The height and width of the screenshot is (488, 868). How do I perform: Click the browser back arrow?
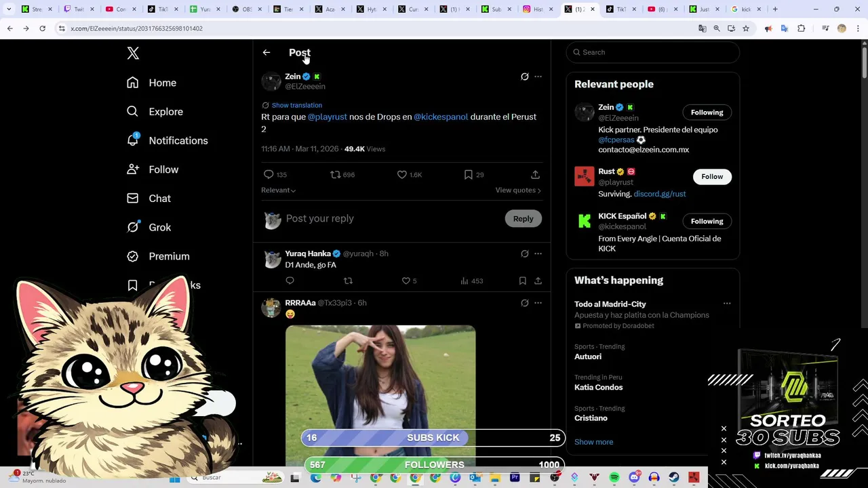pos(9,28)
